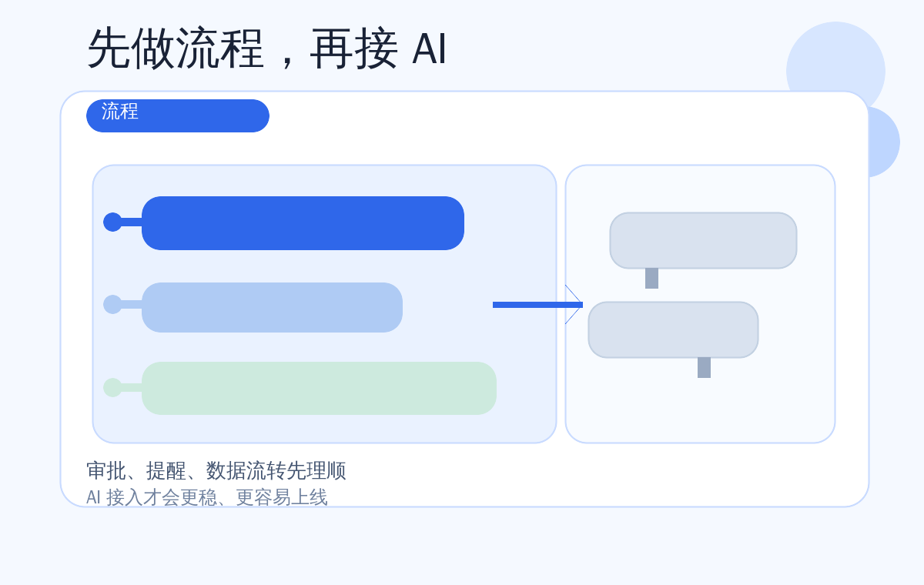Click the text "审批、提醒、数据流转先理顺"
Image resolution: width=924 pixels, height=585 pixels.
216,470
